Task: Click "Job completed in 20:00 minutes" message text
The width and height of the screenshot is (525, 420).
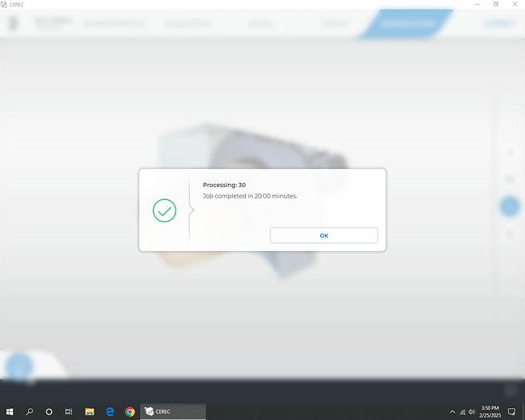Action: tap(250, 196)
